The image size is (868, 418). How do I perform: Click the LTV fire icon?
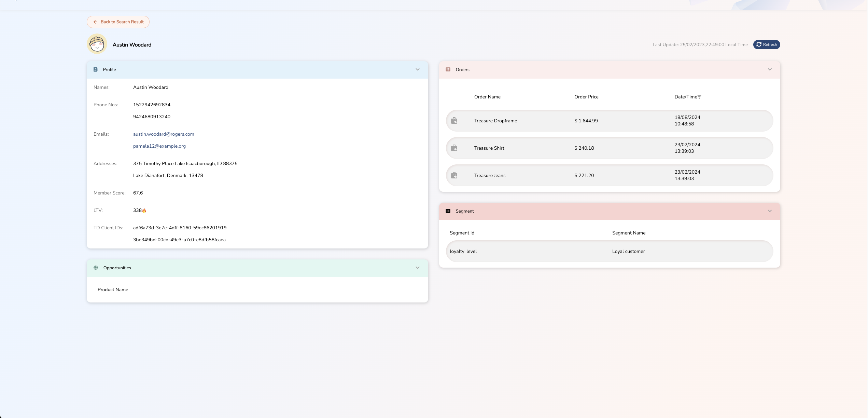(x=144, y=211)
